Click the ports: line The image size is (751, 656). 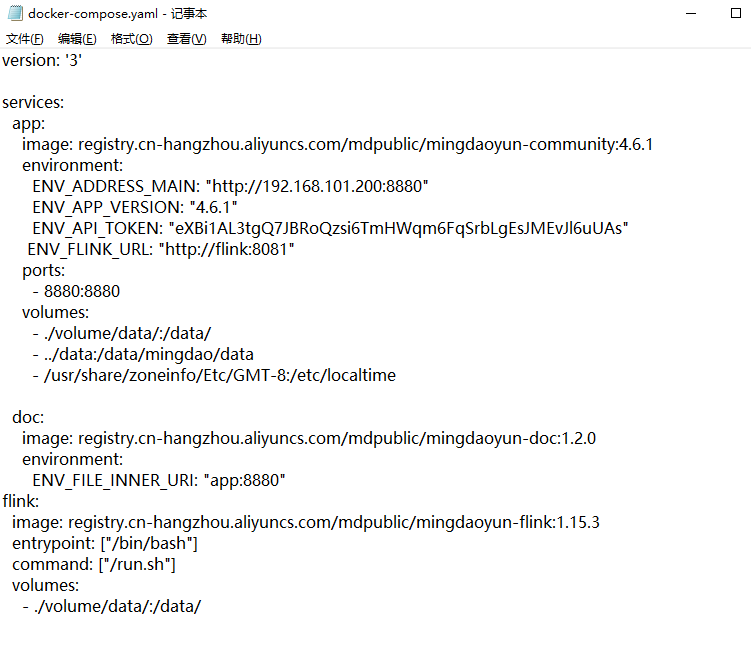tap(44, 271)
